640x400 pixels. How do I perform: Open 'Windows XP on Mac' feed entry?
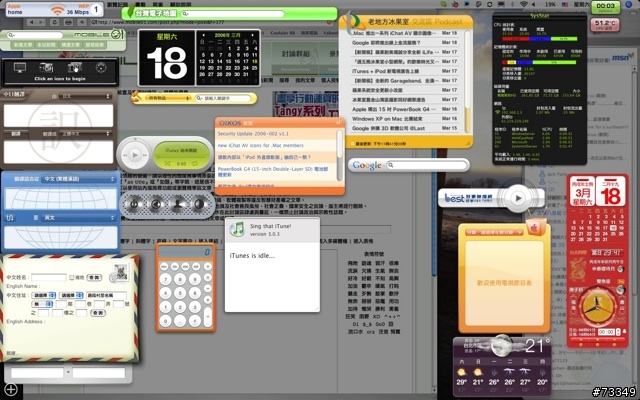tap(387, 119)
